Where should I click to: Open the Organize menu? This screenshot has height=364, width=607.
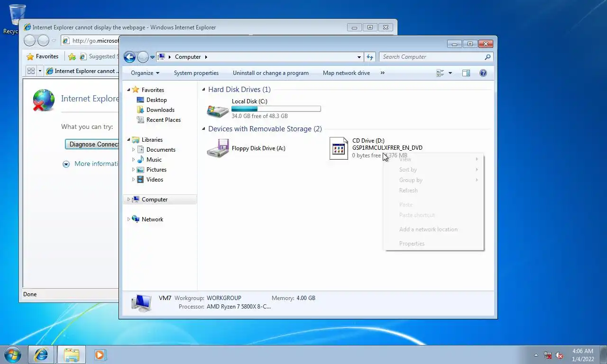tap(145, 73)
